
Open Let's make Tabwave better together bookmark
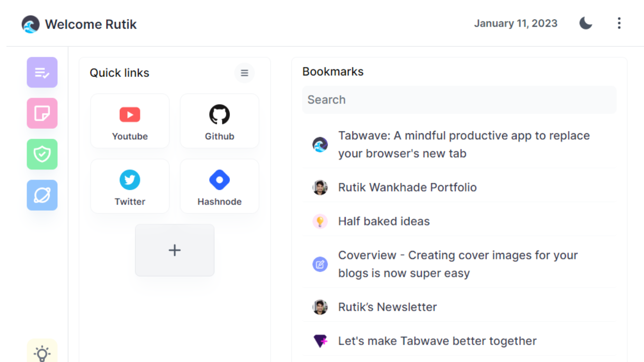[459, 341]
